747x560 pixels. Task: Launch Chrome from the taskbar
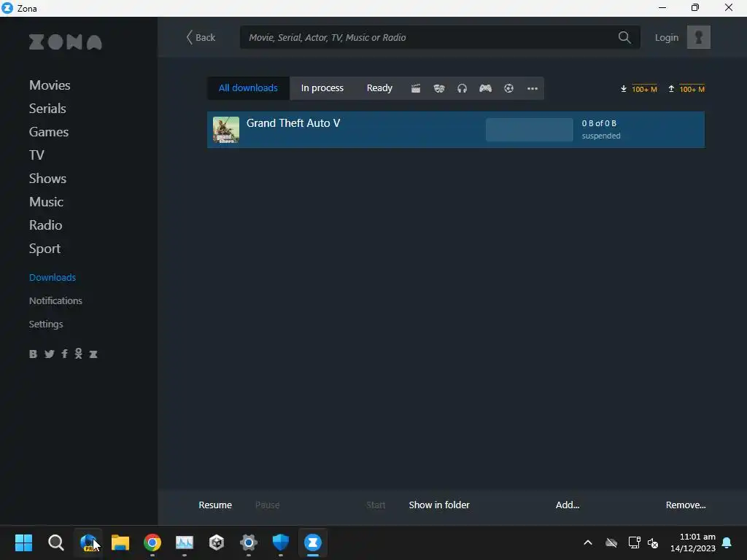[152, 542]
